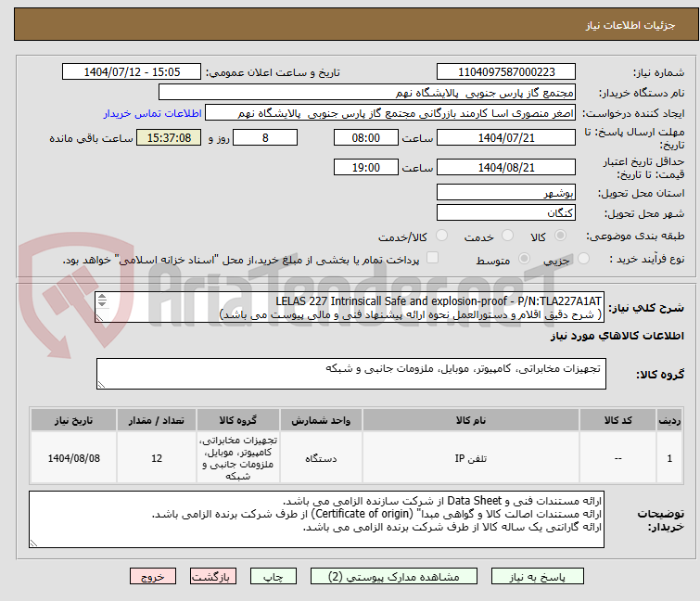The height and width of the screenshot is (601, 700).
Task: Click the response deadline date 1404/07/21
Action: 506,137
